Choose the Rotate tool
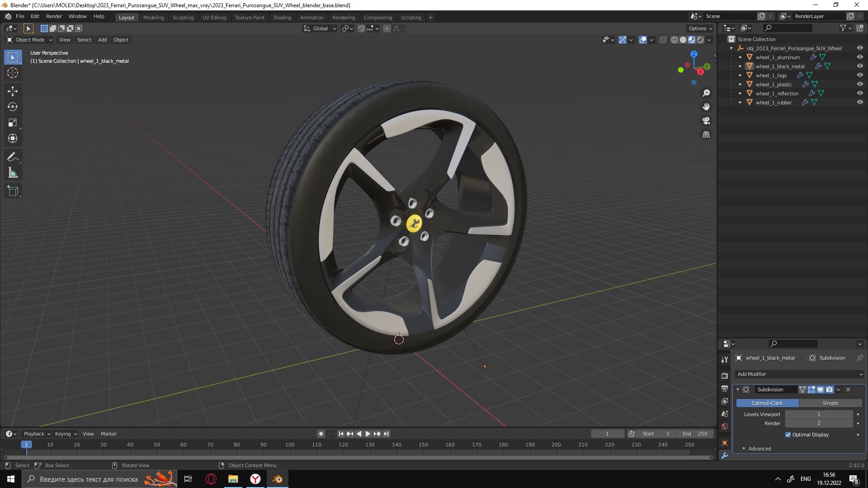The width and height of the screenshot is (868, 488). coord(13,107)
